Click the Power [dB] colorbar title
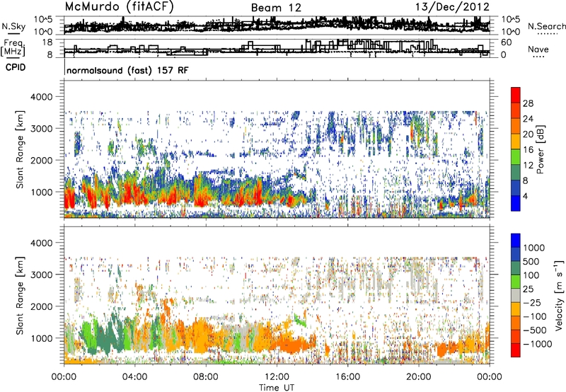Screen dimensions: 566x392 (540, 149)
